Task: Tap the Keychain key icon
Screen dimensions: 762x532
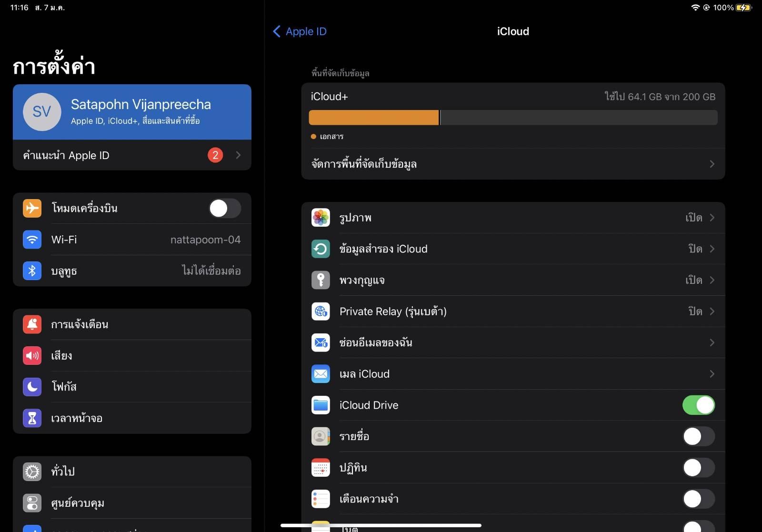Action: (x=321, y=280)
